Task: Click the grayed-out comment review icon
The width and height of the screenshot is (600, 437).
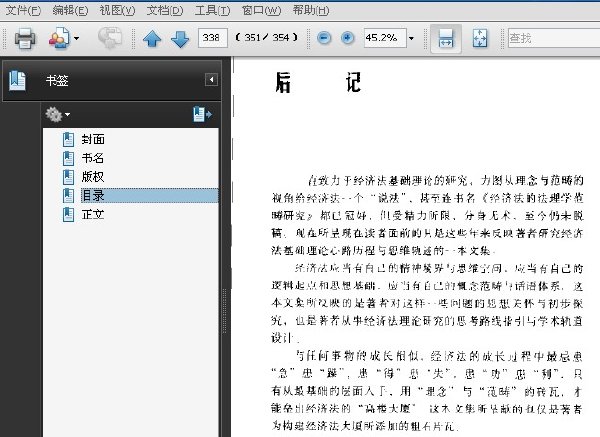Action: (x=110, y=38)
